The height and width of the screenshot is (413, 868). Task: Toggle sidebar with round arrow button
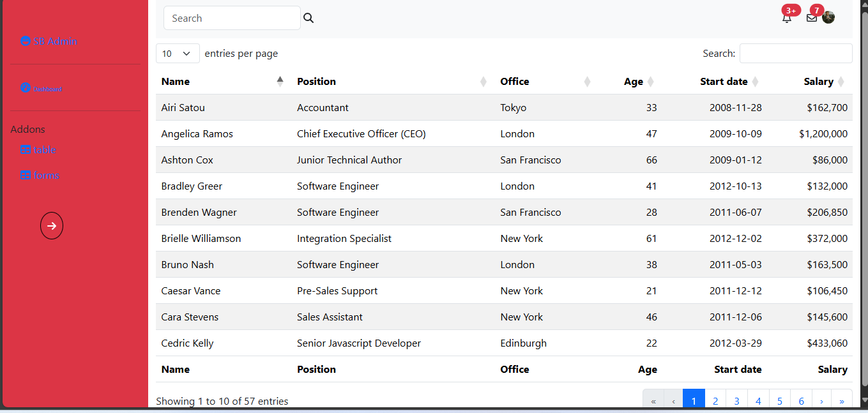tap(52, 226)
